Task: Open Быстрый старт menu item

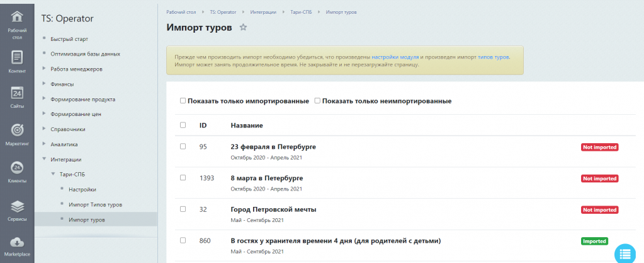Action: click(69, 39)
